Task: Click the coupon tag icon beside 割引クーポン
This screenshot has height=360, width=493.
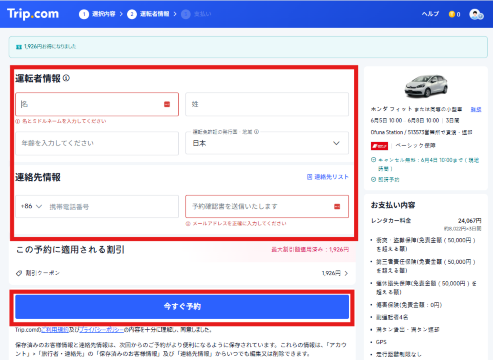Action: pos(19,273)
